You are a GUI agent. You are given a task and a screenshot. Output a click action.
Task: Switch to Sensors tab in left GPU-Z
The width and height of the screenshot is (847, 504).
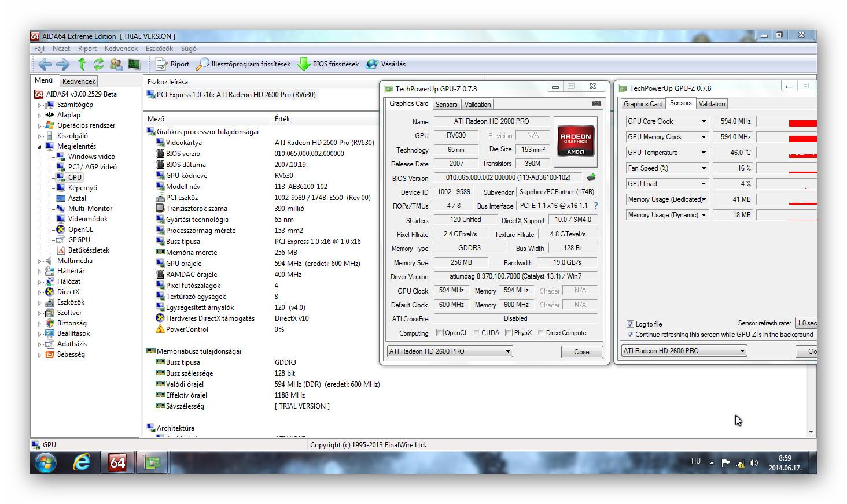[446, 105]
